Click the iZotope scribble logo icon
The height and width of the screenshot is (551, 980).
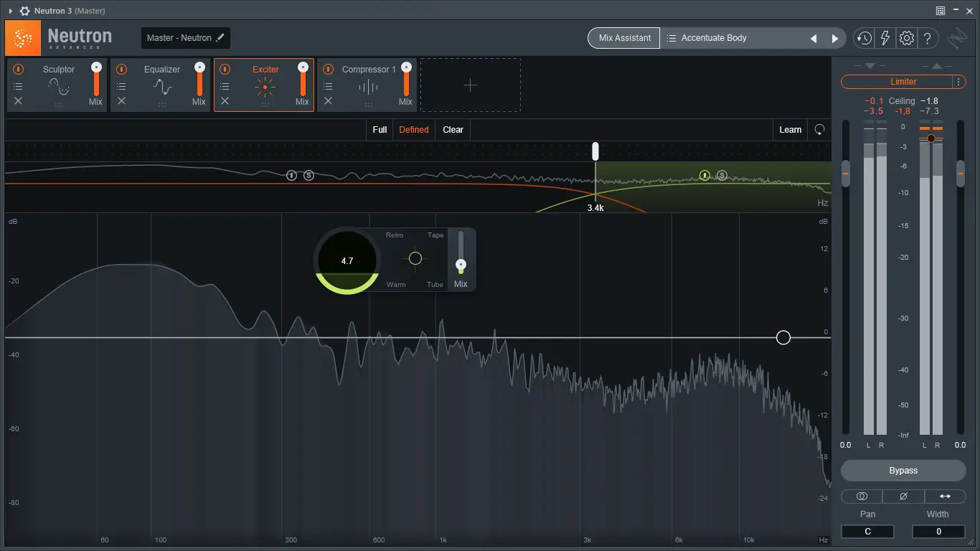957,38
